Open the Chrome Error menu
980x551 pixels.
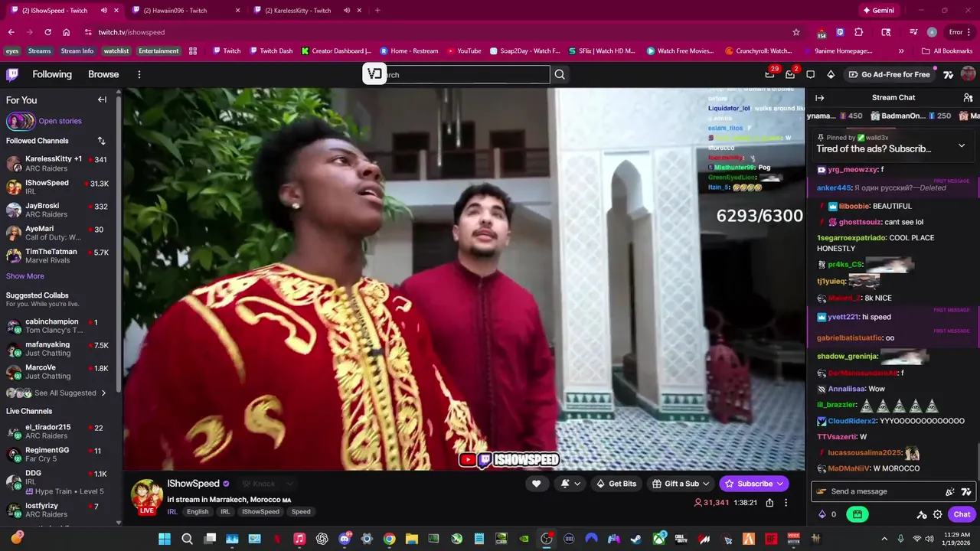[x=960, y=32]
